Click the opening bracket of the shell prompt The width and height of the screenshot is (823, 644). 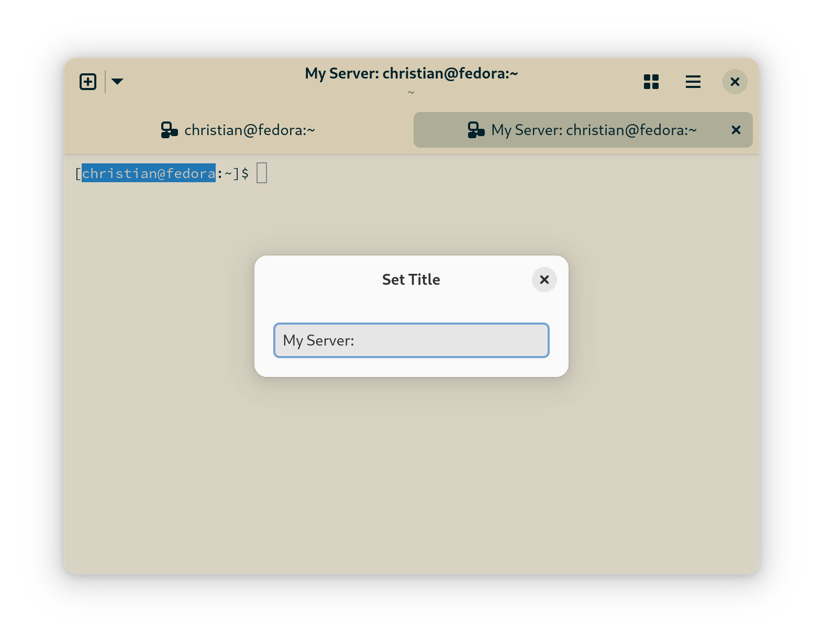[78, 173]
